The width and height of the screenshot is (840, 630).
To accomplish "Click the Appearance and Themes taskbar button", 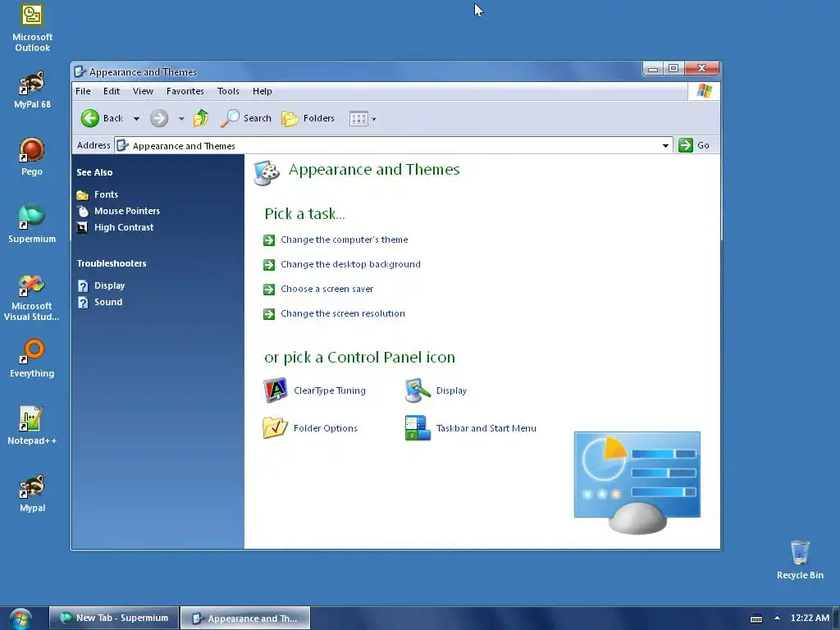I will tap(245, 619).
